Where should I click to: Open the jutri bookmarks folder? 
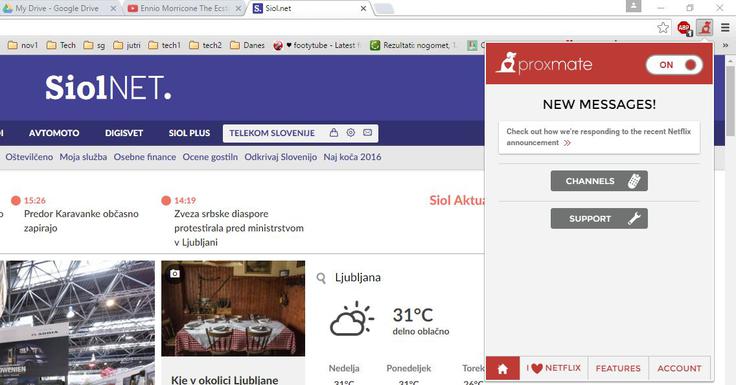pos(127,45)
